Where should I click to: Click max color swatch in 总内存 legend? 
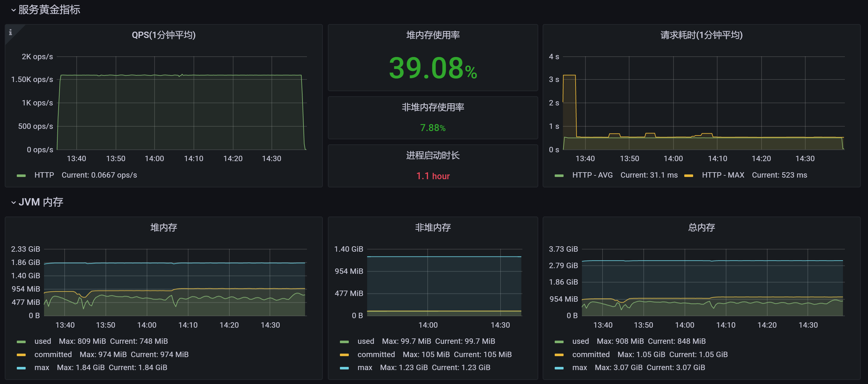559,368
